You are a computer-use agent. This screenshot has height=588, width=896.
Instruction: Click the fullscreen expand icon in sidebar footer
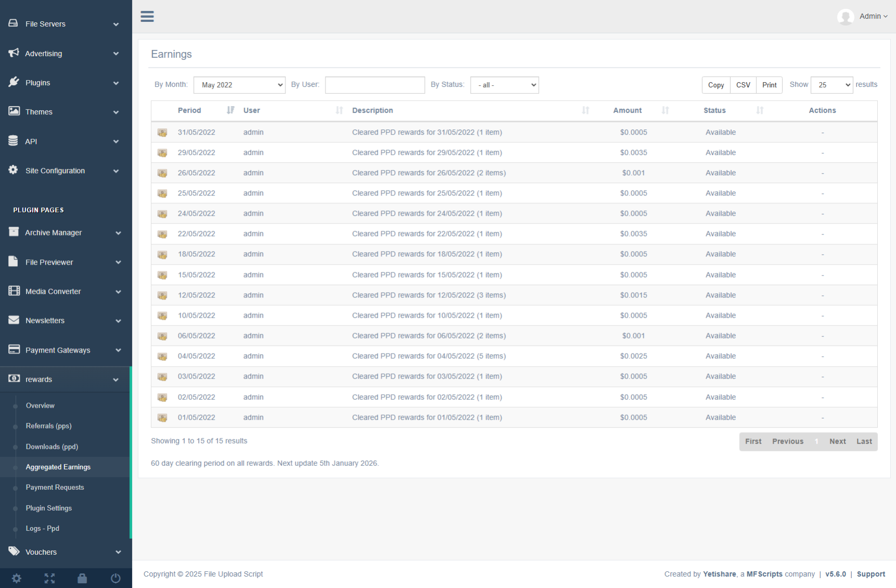pyautogui.click(x=49, y=578)
